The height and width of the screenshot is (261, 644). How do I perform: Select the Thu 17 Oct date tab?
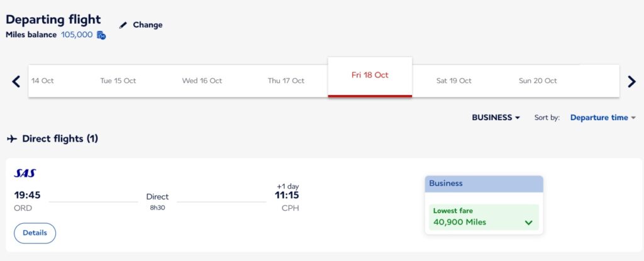(286, 81)
